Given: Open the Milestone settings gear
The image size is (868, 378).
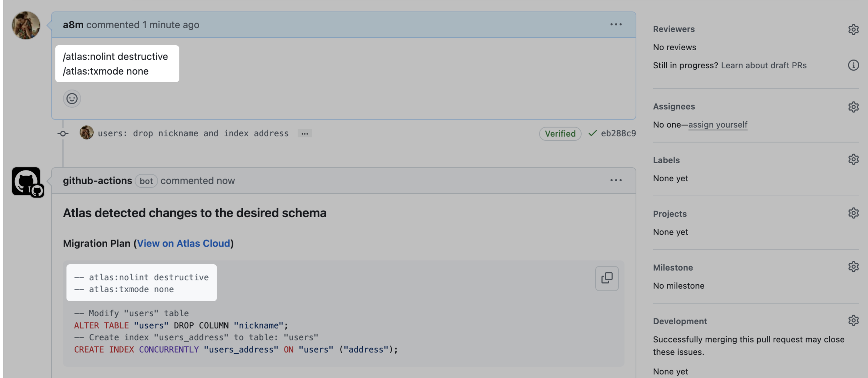Looking at the screenshot, I should click(854, 267).
